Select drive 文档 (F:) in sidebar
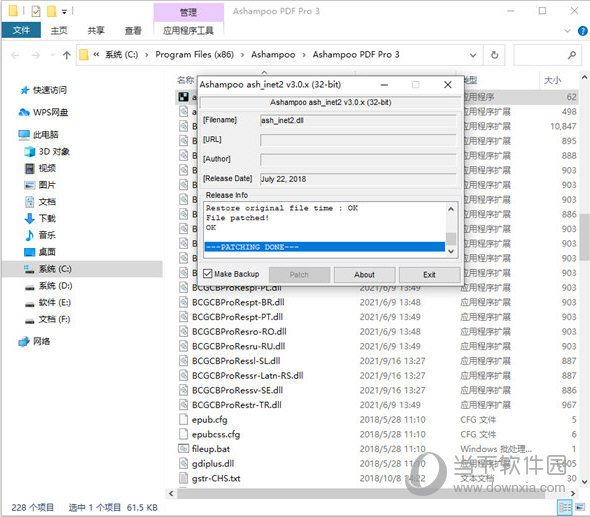The width and height of the screenshot is (590, 517). click(55, 319)
